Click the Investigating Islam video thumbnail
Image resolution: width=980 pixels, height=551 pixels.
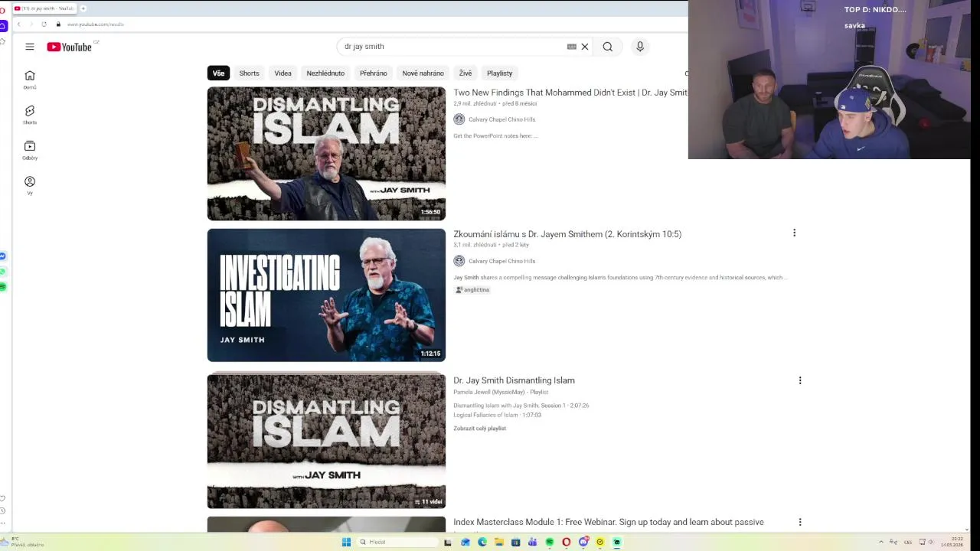[326, 295]
